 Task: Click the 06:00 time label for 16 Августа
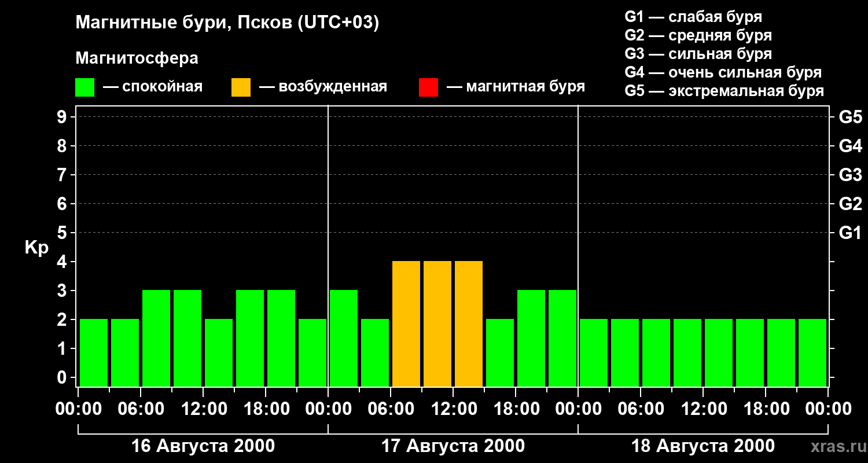[141, 409]
